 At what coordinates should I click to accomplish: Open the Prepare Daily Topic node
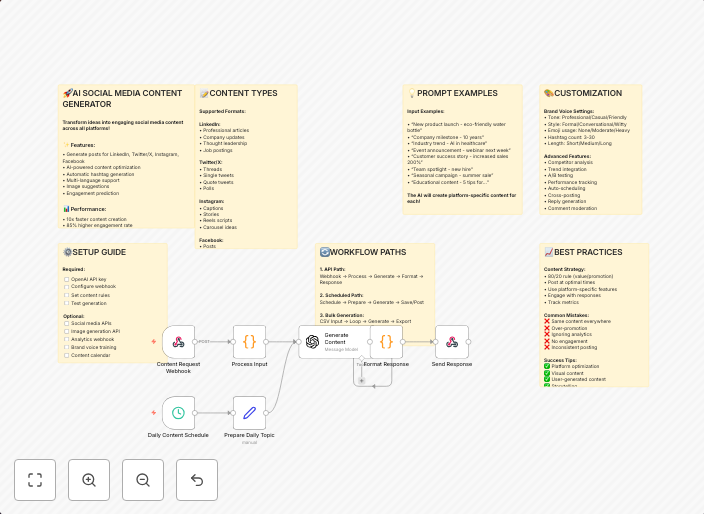249,412
